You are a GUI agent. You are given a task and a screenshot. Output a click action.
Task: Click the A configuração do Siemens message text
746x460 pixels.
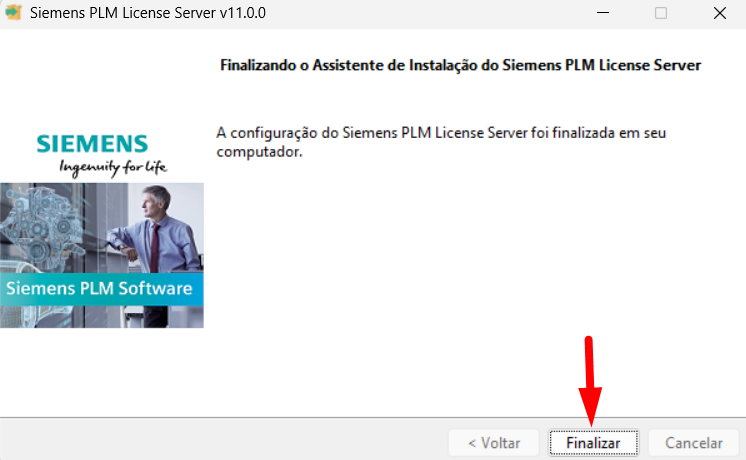tap(441, 142)
